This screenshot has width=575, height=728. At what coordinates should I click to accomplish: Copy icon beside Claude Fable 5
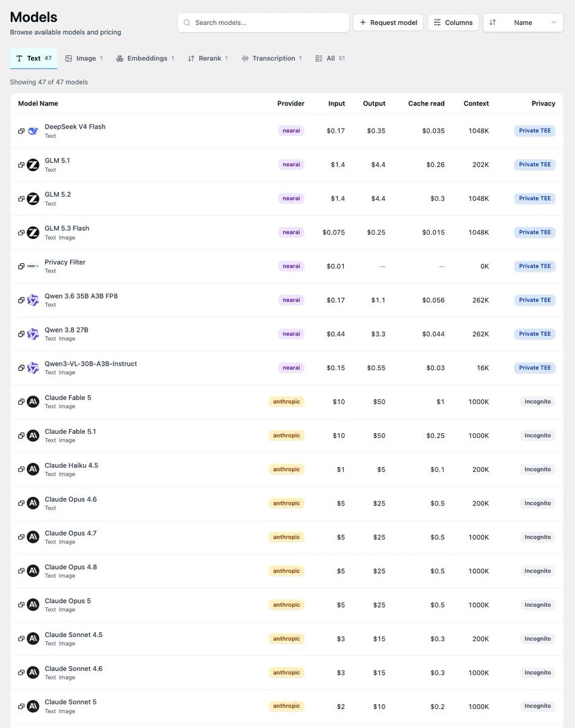pos(21,402)
